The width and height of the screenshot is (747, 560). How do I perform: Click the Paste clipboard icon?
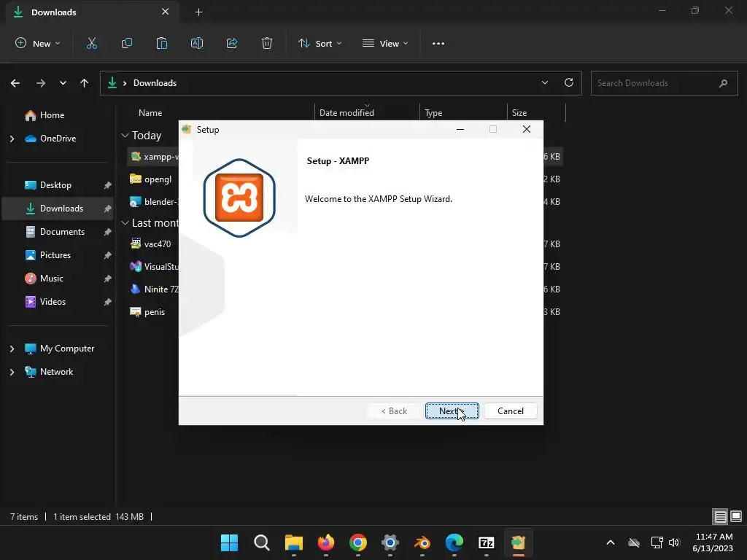pos(161,43)
